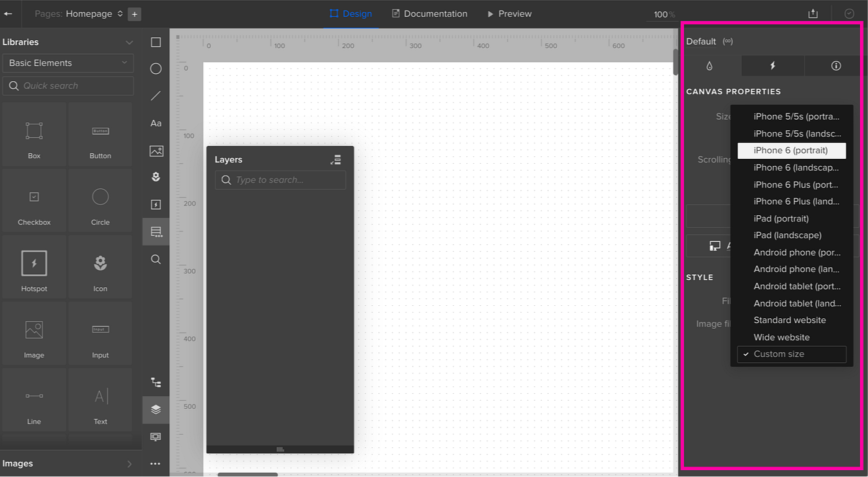
Task: Choose iPad (portrait) size
Action: 792,218
